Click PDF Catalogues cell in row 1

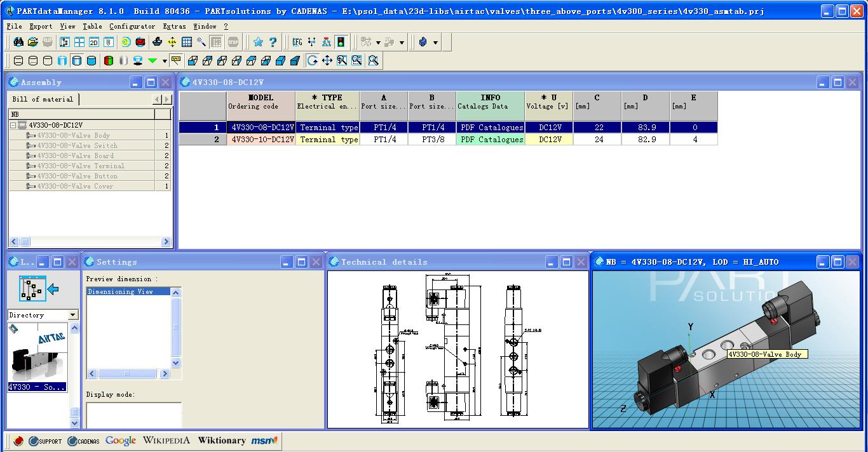coord(491,128)
